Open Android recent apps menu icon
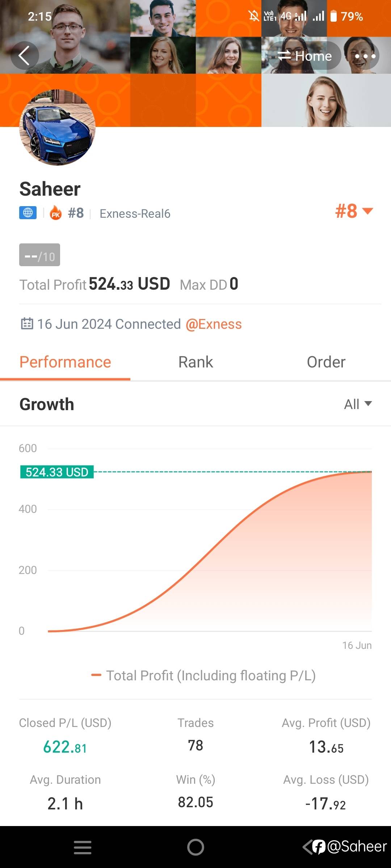Image resolution: width=391 pixels, height=868 pixels. [83, 847]
